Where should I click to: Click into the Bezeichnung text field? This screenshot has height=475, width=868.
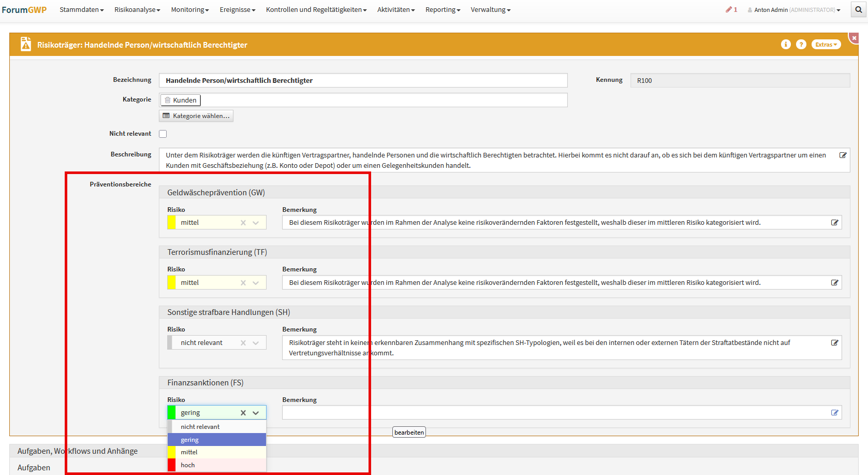coord(362,81)
